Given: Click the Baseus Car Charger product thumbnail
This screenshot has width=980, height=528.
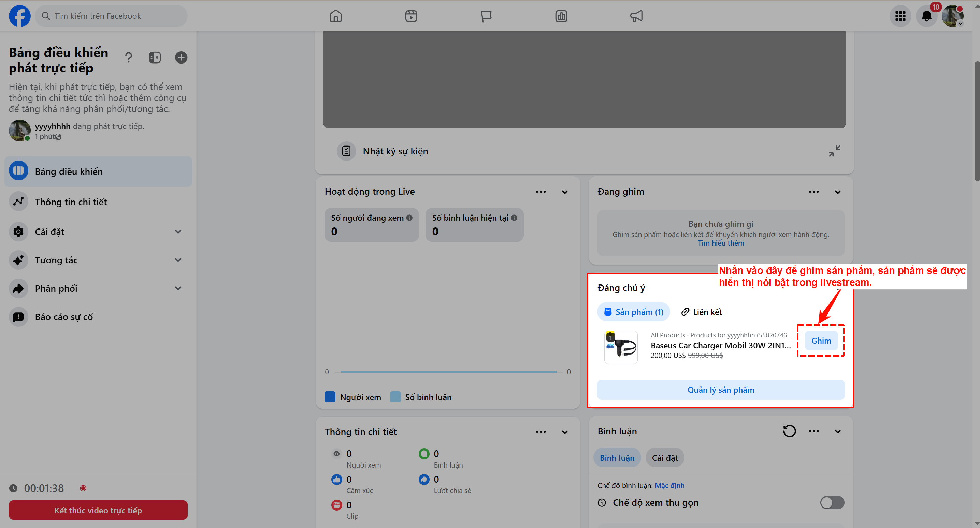Looking at the screenshot, I should click(x=621, y=347).
